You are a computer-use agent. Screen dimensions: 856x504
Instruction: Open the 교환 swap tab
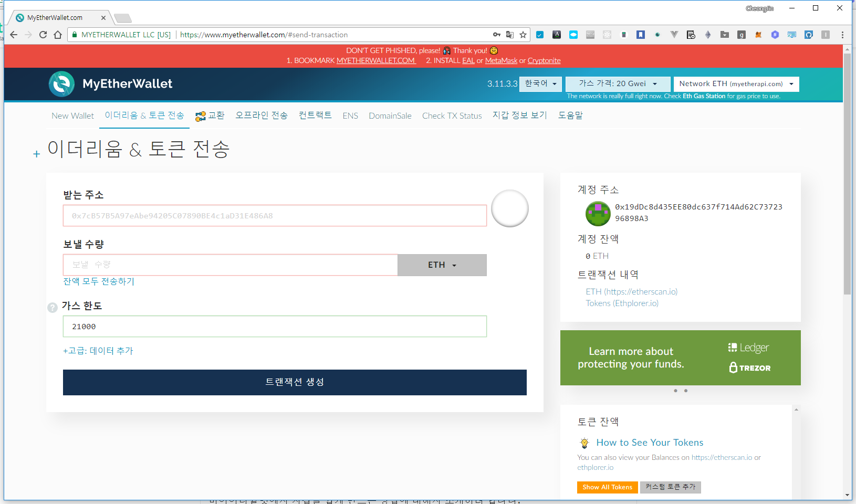210,115
